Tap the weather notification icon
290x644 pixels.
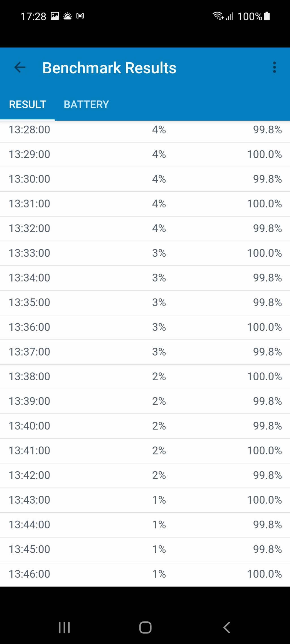pyautogui.click(x=67, y=16)
